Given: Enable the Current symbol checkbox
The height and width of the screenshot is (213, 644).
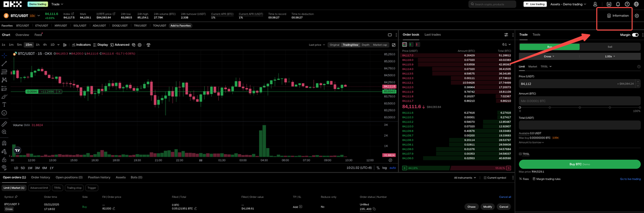Looking at the screenshot, I should [x=485, y=177].
